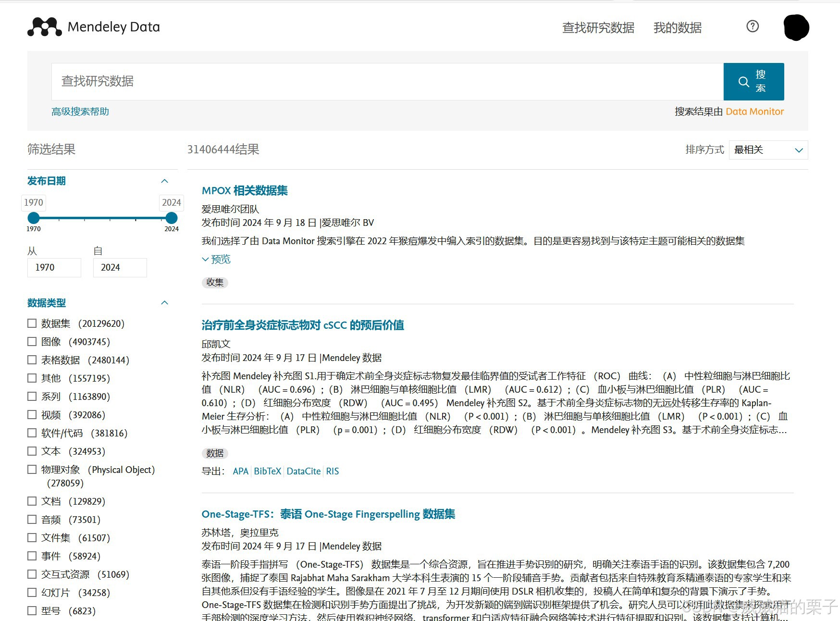The image size is (840, 621).
Task: Select the 文件集 (61507) checkbox
Action: coord(32,538)
